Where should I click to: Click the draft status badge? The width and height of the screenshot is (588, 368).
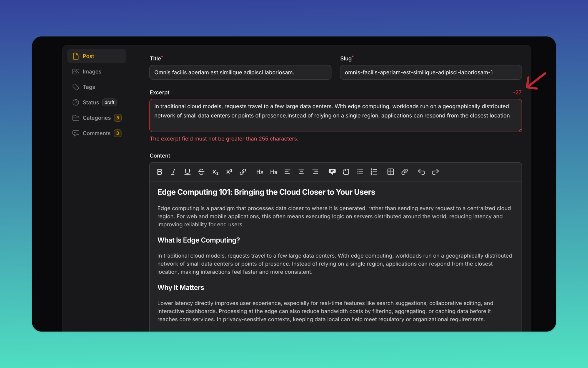click(x=109, y=102)
